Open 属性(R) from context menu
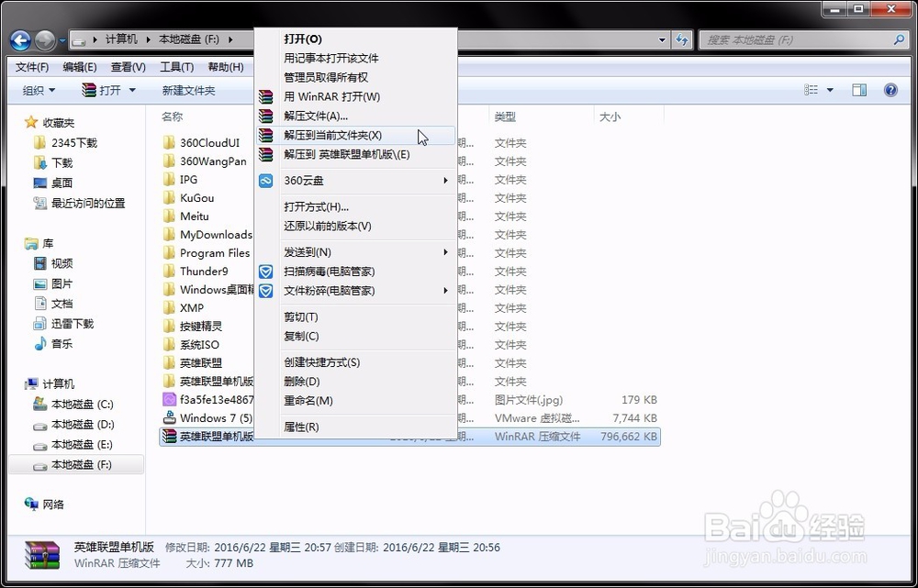This screenshot has width=918, height=588. coord(356,427)
